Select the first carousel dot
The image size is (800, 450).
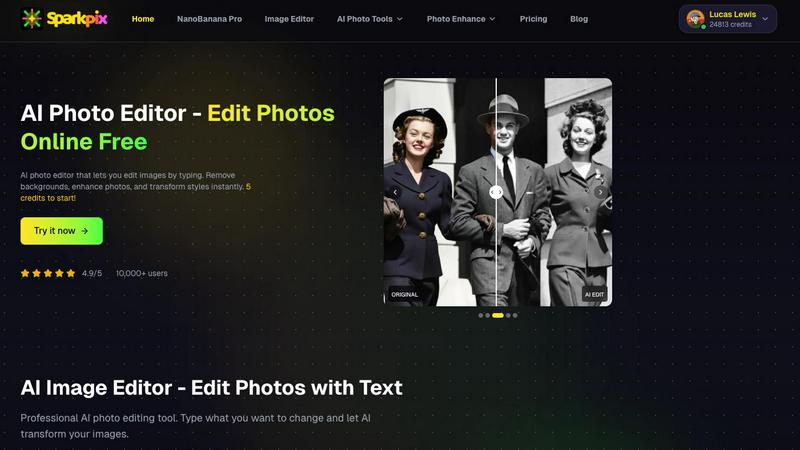pyautogui.click(x=481, y=315)
